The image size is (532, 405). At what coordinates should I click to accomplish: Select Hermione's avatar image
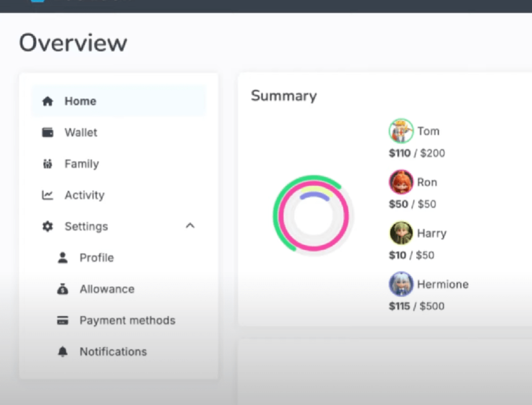(x=401, y=284)
